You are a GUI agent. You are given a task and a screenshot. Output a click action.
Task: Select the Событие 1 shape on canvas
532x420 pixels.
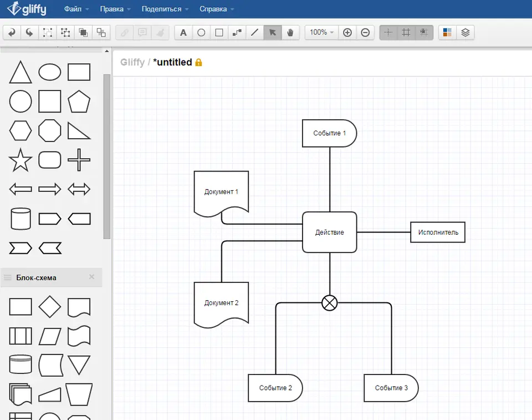tap(329, 133)
